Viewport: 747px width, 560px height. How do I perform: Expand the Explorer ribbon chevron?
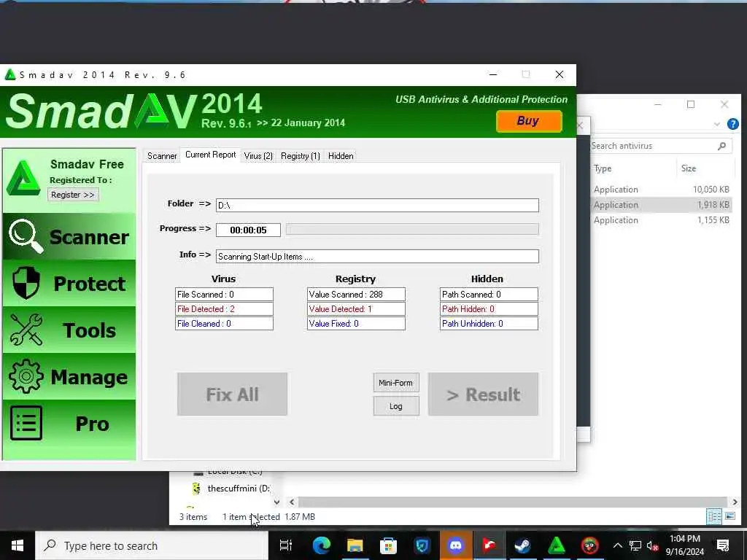point(716,124)
